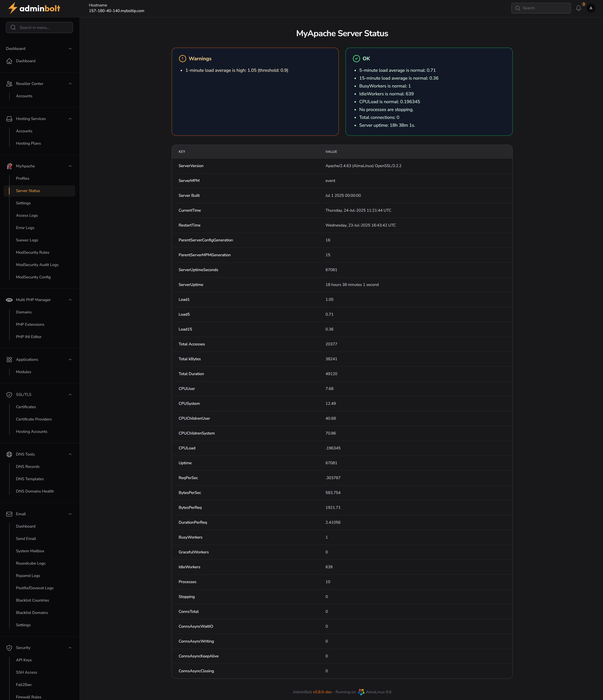Collapse the Security section
This screenshot has height=700, width=603.
(70, 648)
